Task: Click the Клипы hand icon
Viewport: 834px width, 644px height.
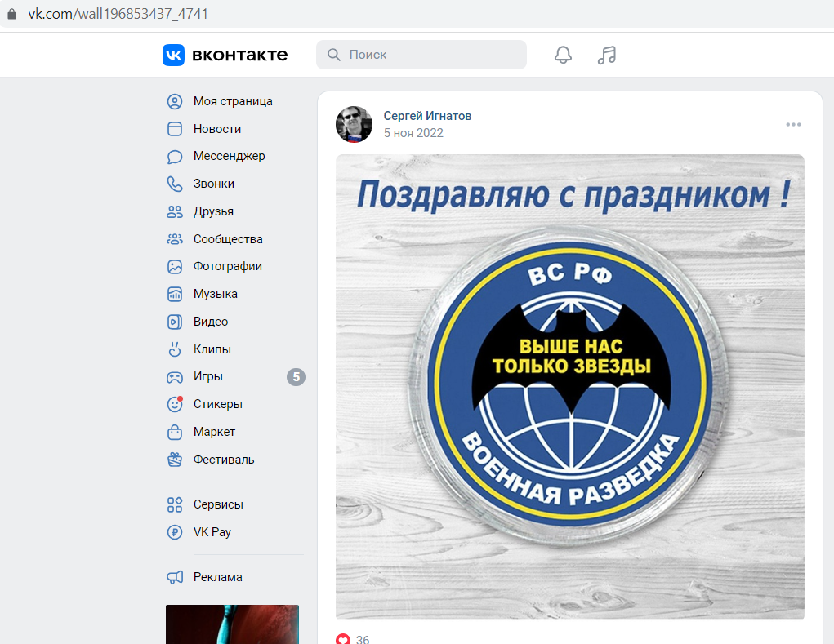Action: click(x=175, y=349)
